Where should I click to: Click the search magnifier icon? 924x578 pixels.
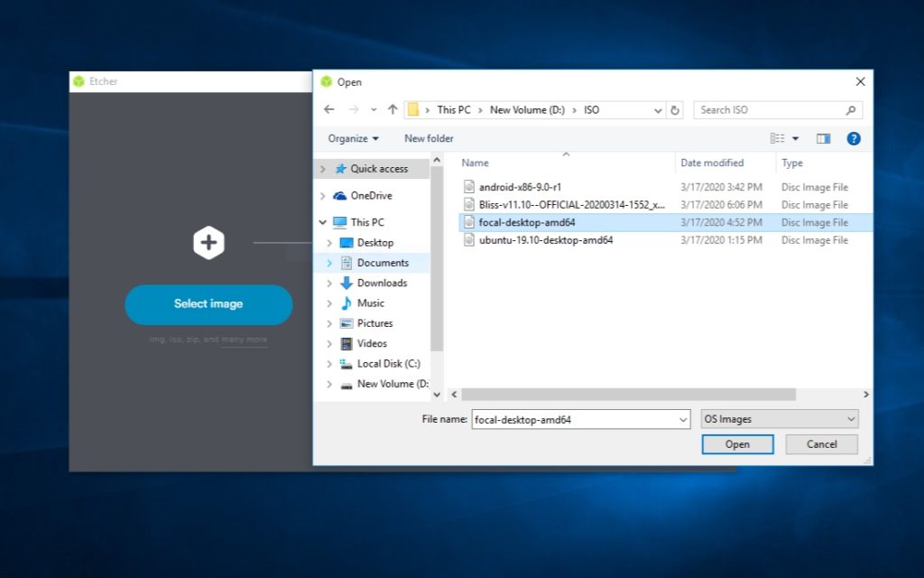[850, 110]
